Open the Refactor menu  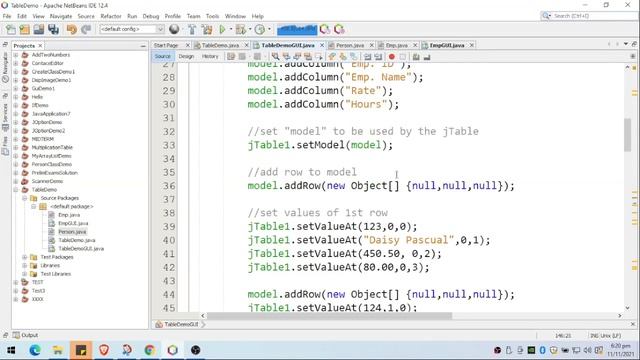click(x=111, y=16)
